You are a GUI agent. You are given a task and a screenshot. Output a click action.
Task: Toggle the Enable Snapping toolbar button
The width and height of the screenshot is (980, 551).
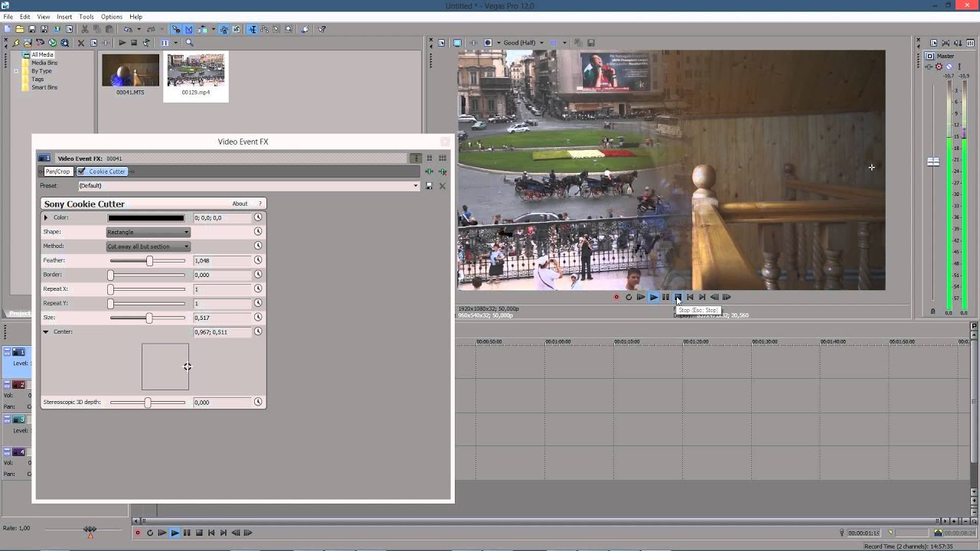click(176, 29)
